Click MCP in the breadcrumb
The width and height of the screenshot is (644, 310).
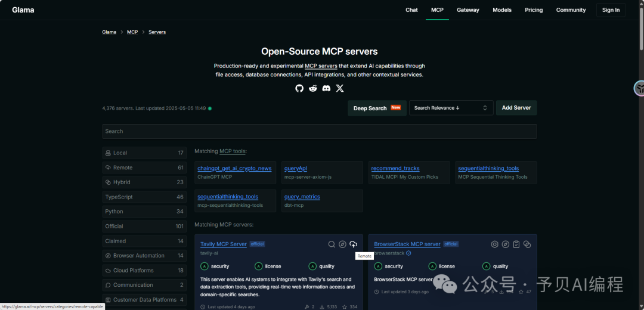click(x=132, y=32)
